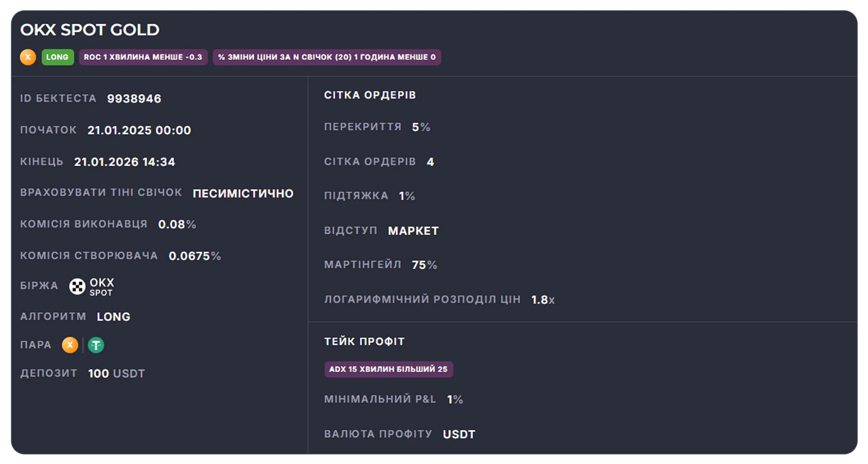The image size is (868, 464).
Task: Click ПІДТЯЖКА value 1%
Action: (x=407, y=196)
